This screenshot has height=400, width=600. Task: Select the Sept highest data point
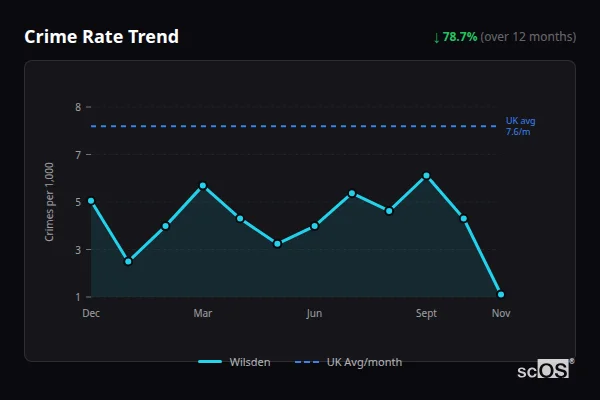[x=426, y=176]
